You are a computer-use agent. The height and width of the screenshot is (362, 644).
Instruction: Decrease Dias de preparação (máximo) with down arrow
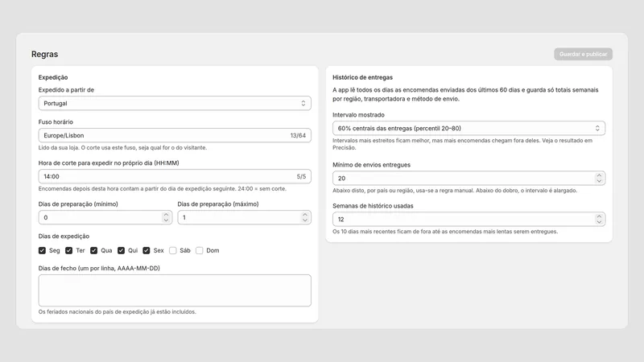click(305, 220)
